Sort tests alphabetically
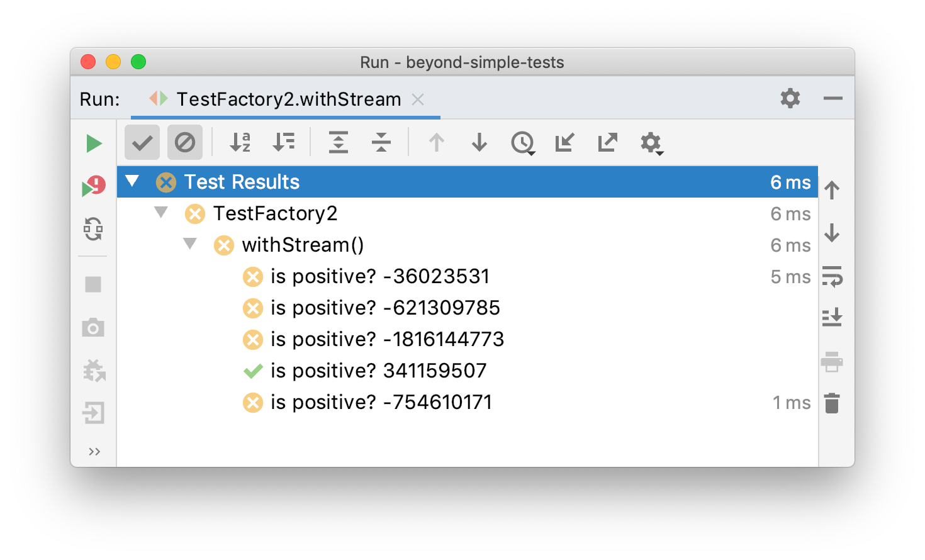Image resolution: width=925 pixels, height=560 pixels. 240,143
